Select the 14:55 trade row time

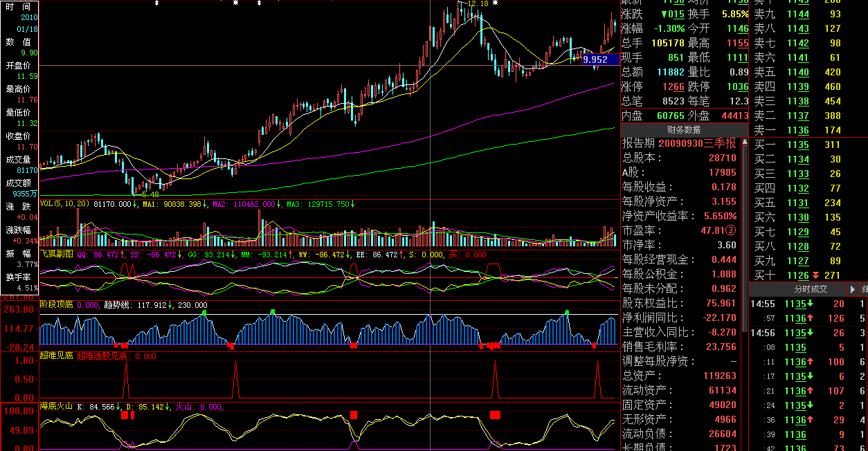pos(762,304)
